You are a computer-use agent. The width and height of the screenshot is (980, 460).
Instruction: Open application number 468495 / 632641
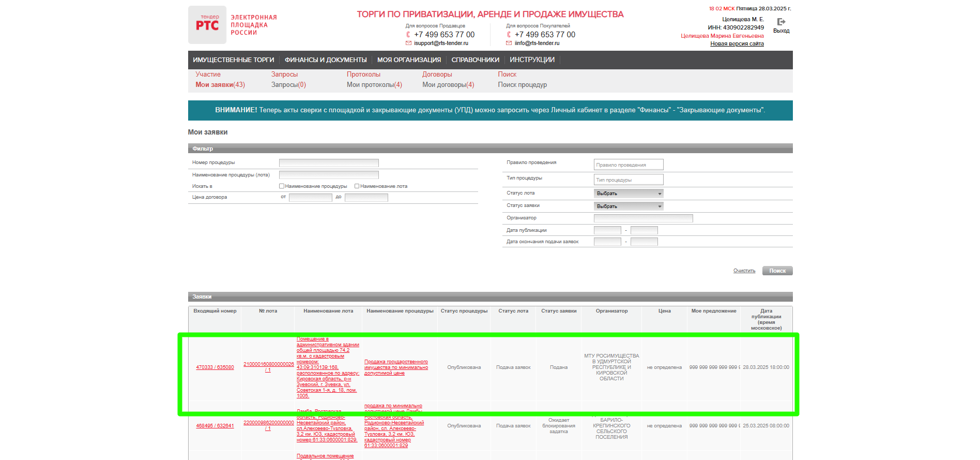215,426
